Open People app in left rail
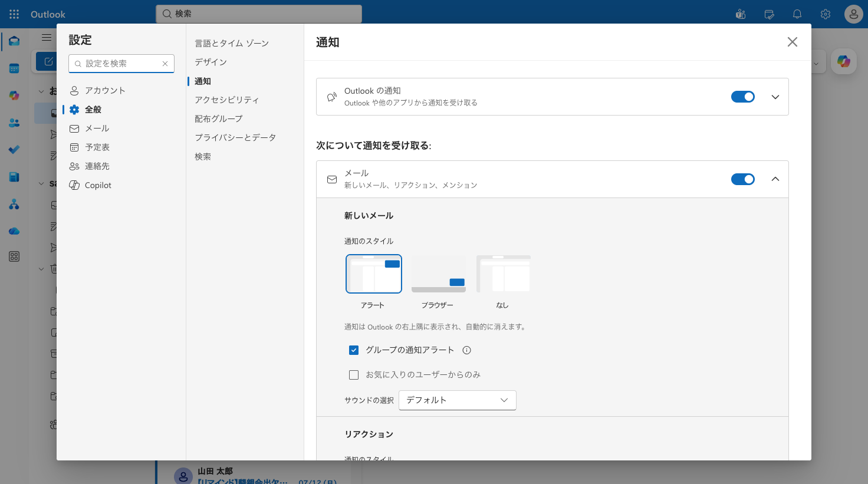The width and height of the screenshot is (868, 484). click(14, 123)
